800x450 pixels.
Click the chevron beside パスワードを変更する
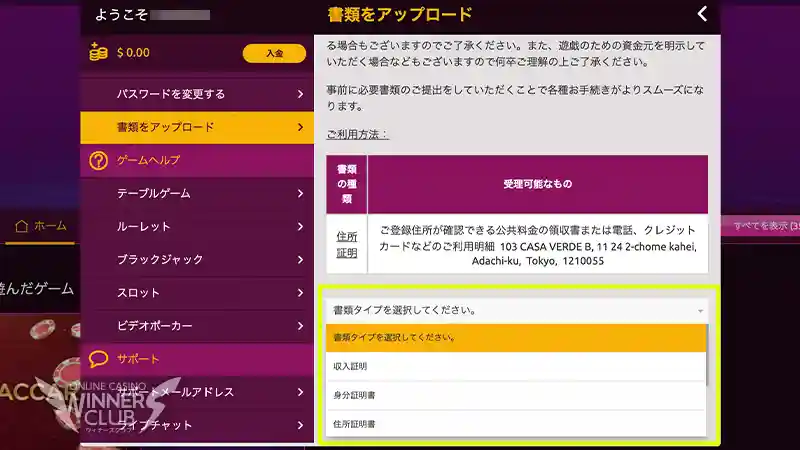(300, 94)
